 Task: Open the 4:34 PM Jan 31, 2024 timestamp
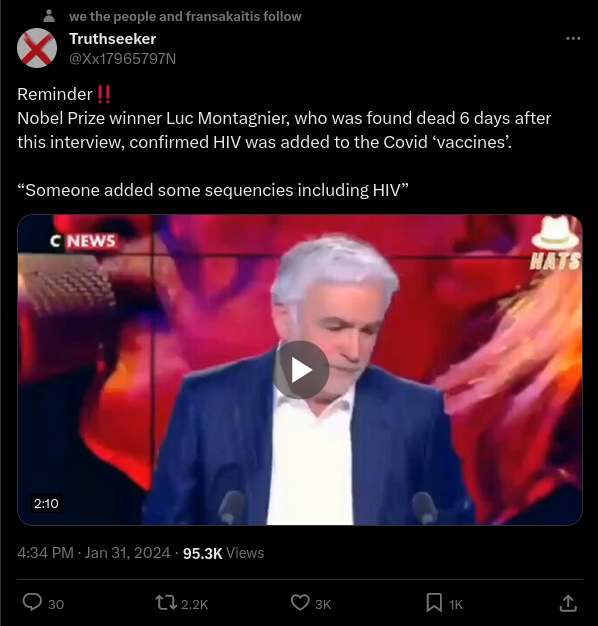pyautogui.click(x=94, y=553)
